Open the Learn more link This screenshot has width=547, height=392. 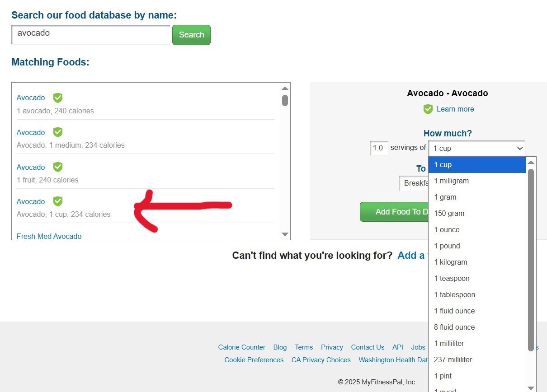[x=455, y=109]
